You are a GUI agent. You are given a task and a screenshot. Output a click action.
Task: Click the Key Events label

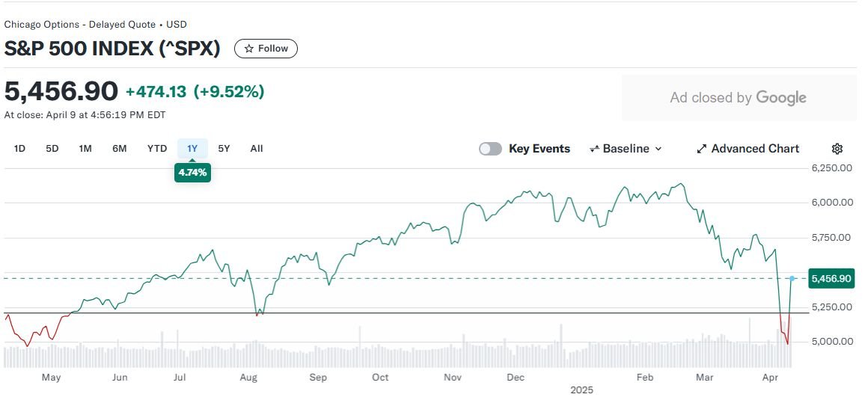pos(540,149)
